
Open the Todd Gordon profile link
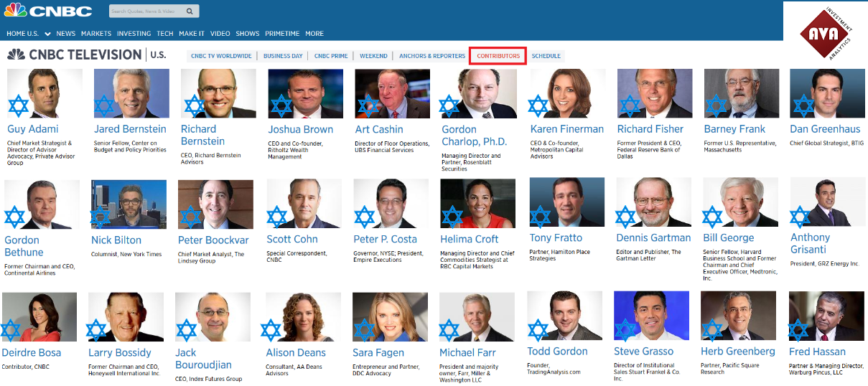point(557,351)
